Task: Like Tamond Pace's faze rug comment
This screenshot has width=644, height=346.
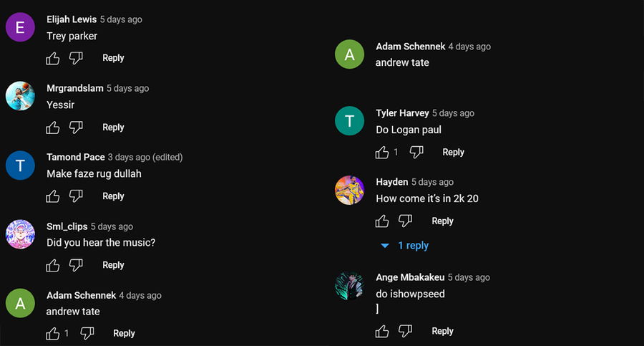Action: 53,196
